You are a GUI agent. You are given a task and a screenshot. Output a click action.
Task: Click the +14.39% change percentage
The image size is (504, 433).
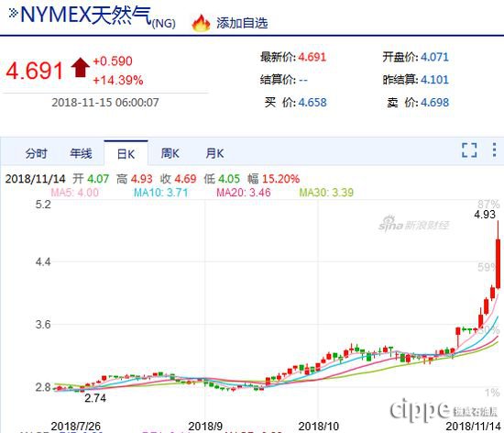click(x=118, y=80)
